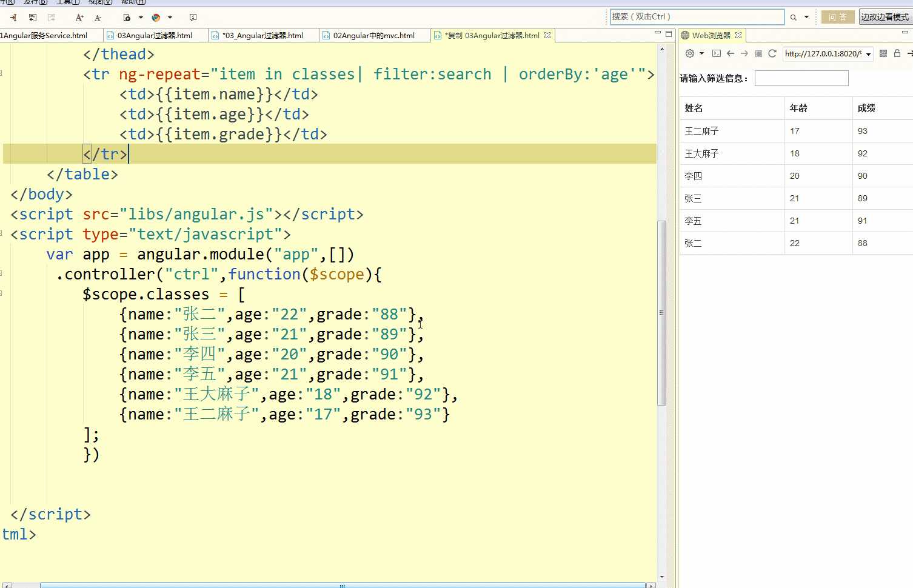
Task: Open the search options dropdown arrow
Action: pos(806,18)
